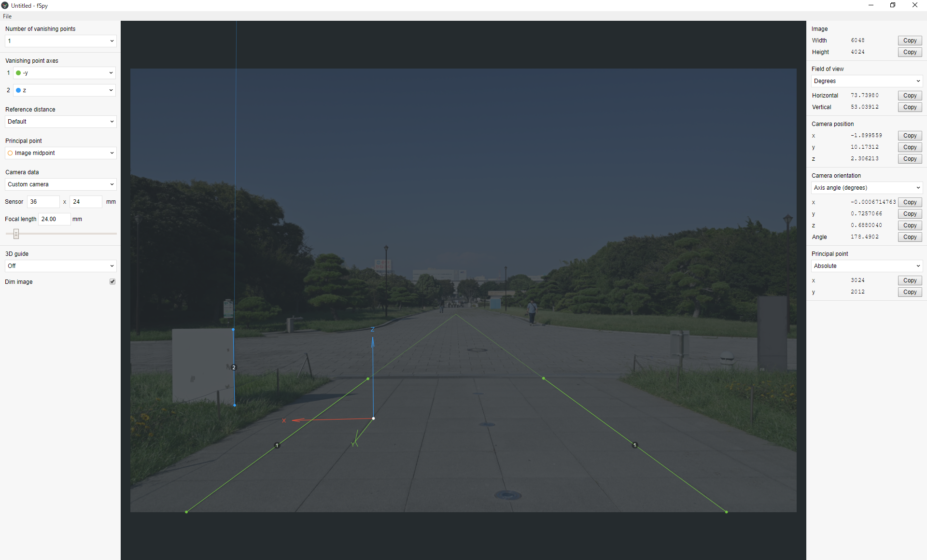Toggle the Dim image checkbox

112,281
